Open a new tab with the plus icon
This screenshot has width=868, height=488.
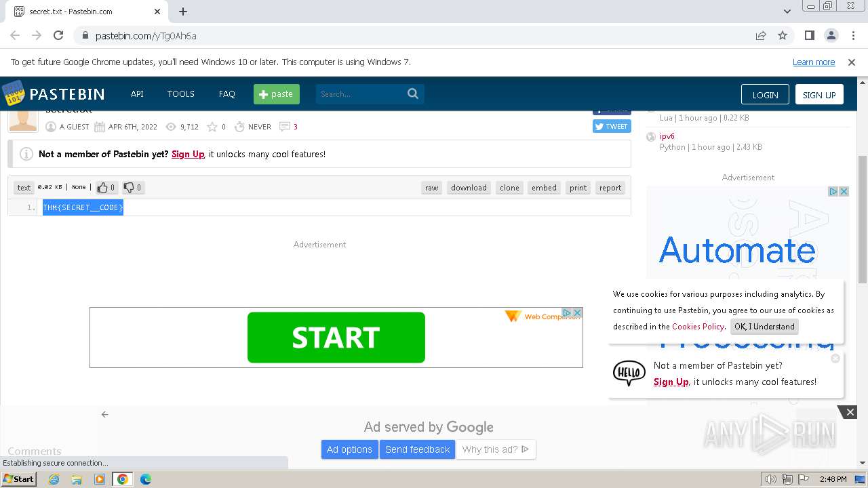tap(183, 12)
